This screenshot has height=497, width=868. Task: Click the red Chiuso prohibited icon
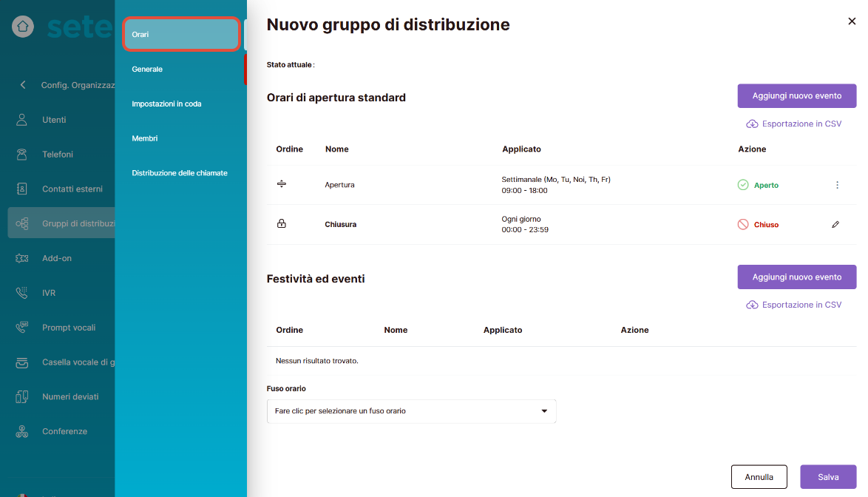[743, 224]
